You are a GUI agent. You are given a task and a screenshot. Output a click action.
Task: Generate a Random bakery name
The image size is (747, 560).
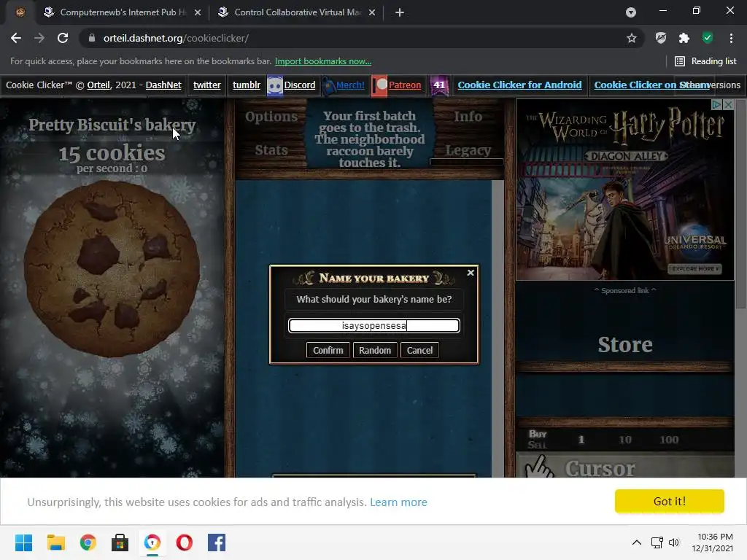click(x=375, y=350)
